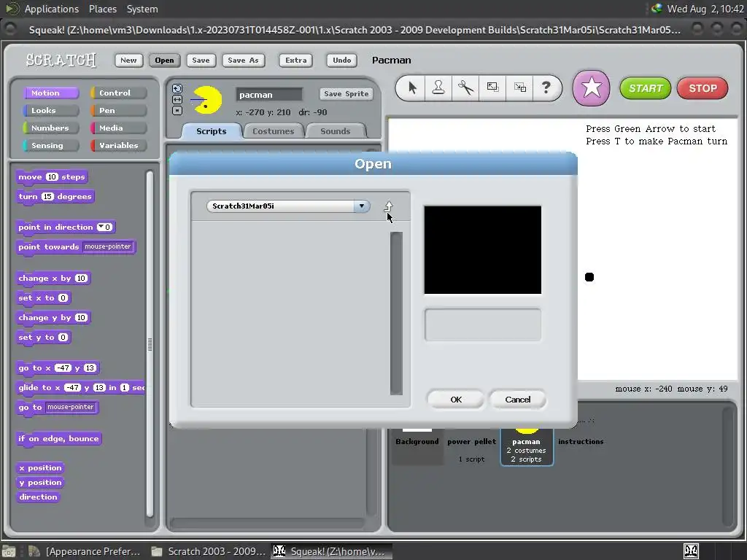Click the pink star button
Screen dimensions: 747x560
(591, 88)
